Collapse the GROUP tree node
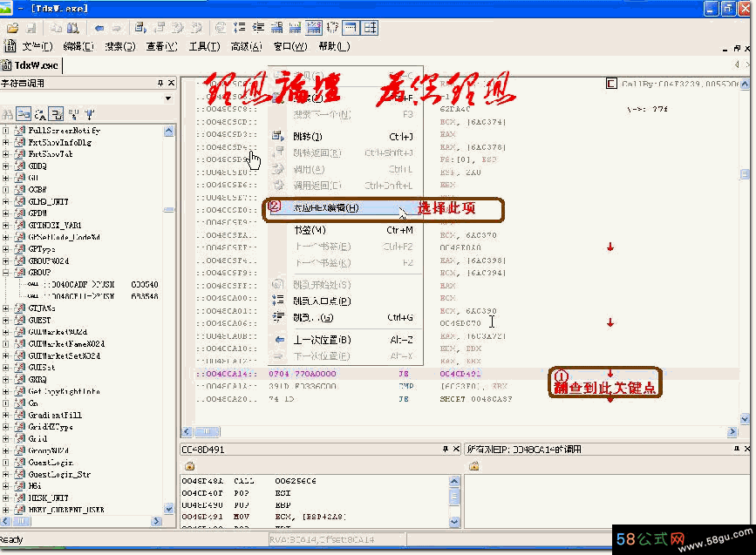 [x=7, y=272]
